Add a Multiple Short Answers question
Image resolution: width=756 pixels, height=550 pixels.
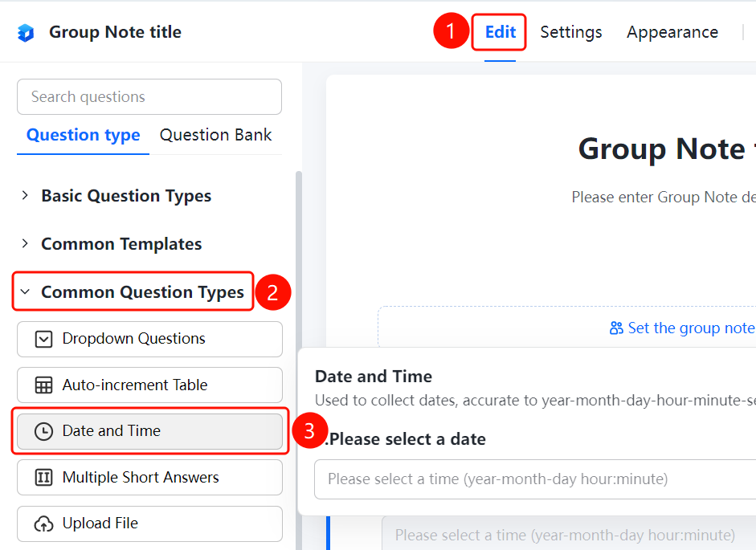point(149,477)
